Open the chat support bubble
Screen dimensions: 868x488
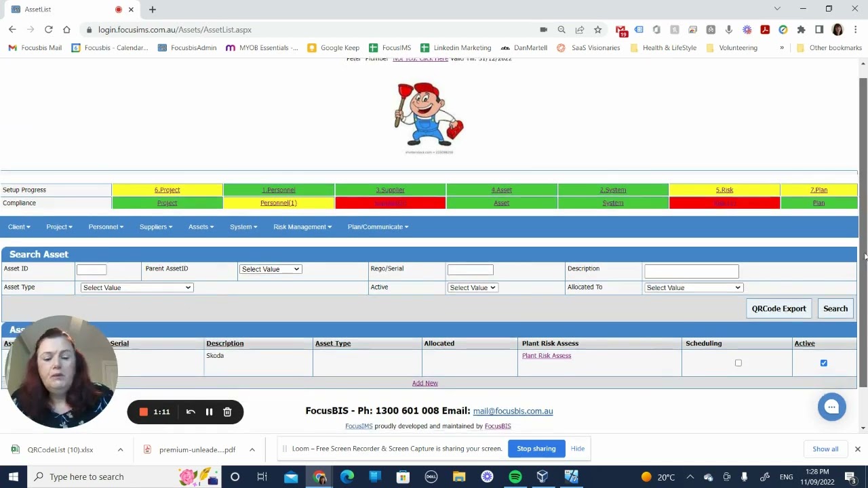click(832, 407)
